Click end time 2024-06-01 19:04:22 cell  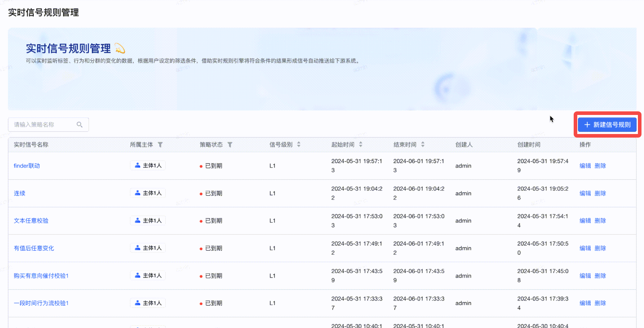coord(419,193)
